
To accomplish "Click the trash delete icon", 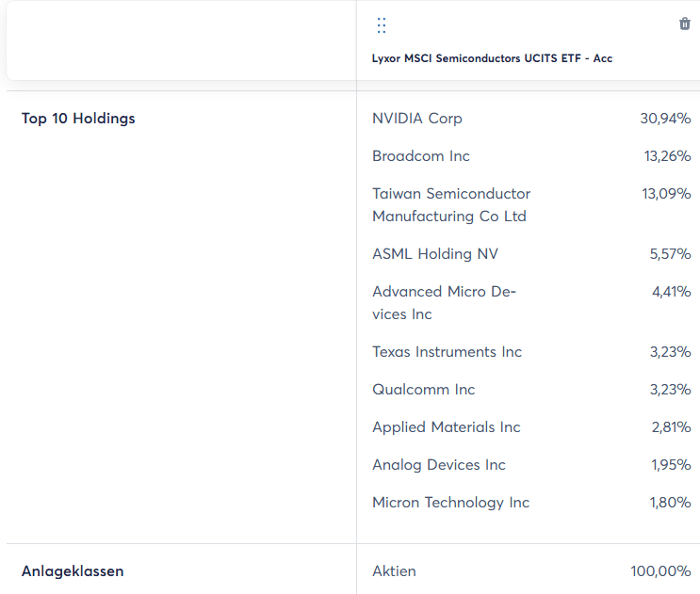I will (x=685, y=24).
